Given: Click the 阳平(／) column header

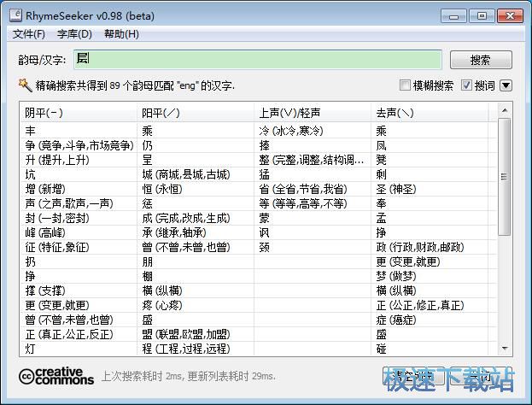Looking at the screenshot, I should (x=195, y=113).
